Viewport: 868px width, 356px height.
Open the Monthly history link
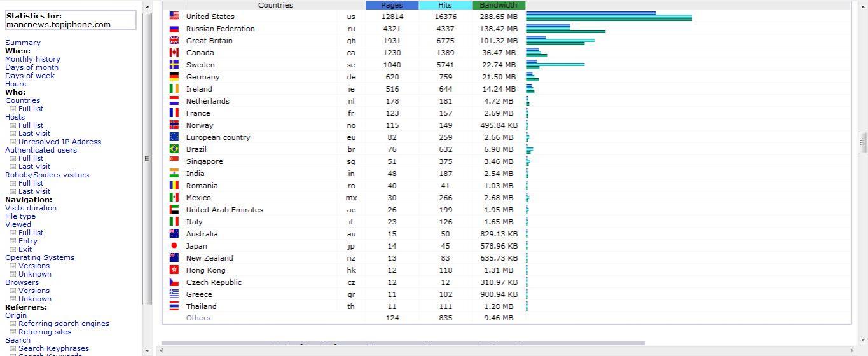[x=32, y=59]
